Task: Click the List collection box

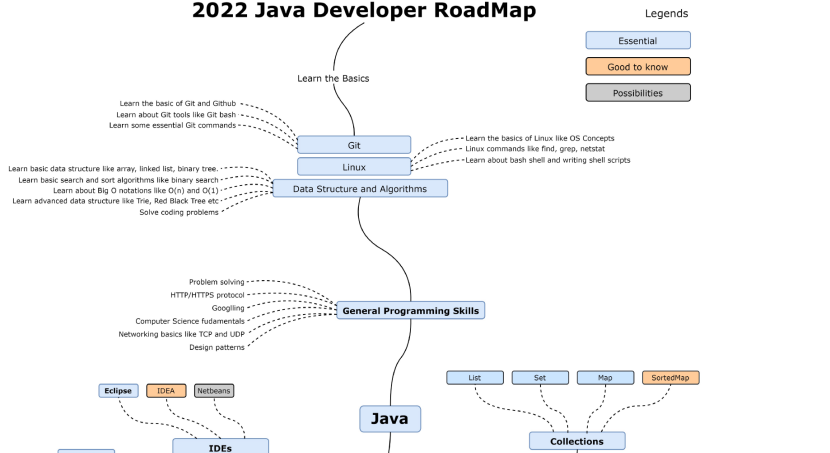Action: 475,378
